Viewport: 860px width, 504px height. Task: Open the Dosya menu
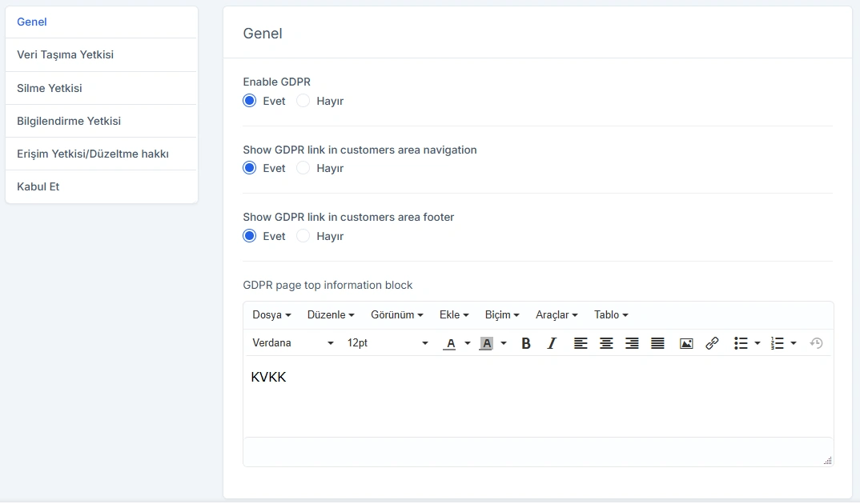coord(271,315)
